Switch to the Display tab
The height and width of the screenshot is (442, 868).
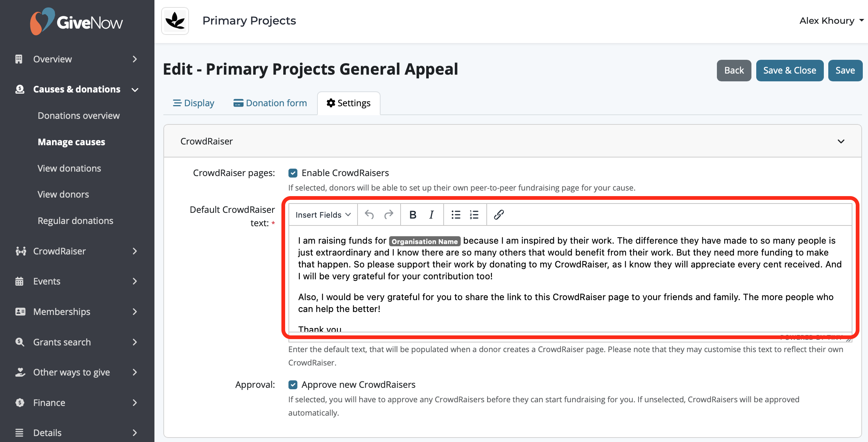193,103
